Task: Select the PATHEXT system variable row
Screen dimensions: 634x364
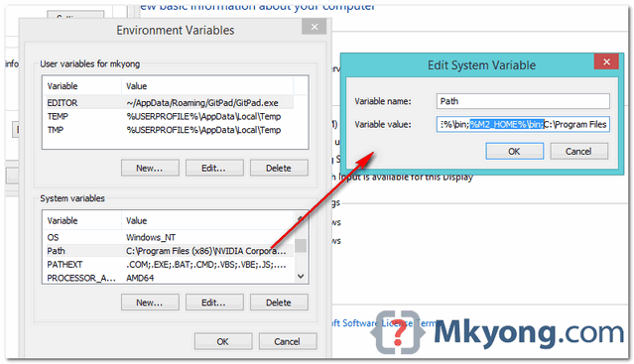Action: point(169,264)
